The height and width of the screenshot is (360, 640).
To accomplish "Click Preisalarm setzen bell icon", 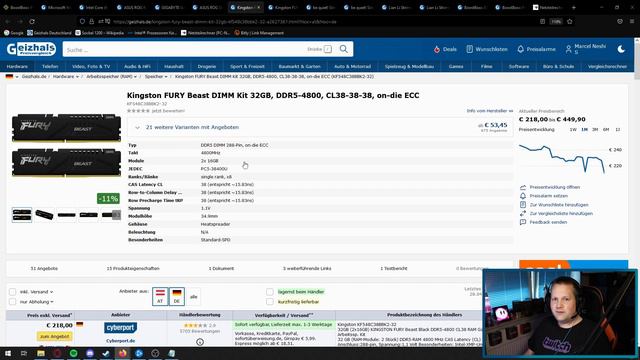I will point(523,196).
